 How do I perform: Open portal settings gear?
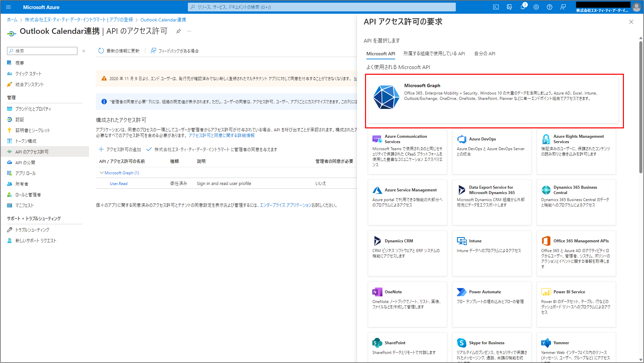(536, 7)
